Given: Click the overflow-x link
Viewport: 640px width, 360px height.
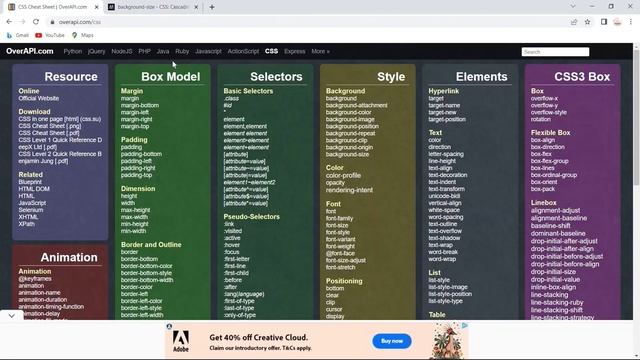Looking at the screenshot, I should (x=544, y=98).
